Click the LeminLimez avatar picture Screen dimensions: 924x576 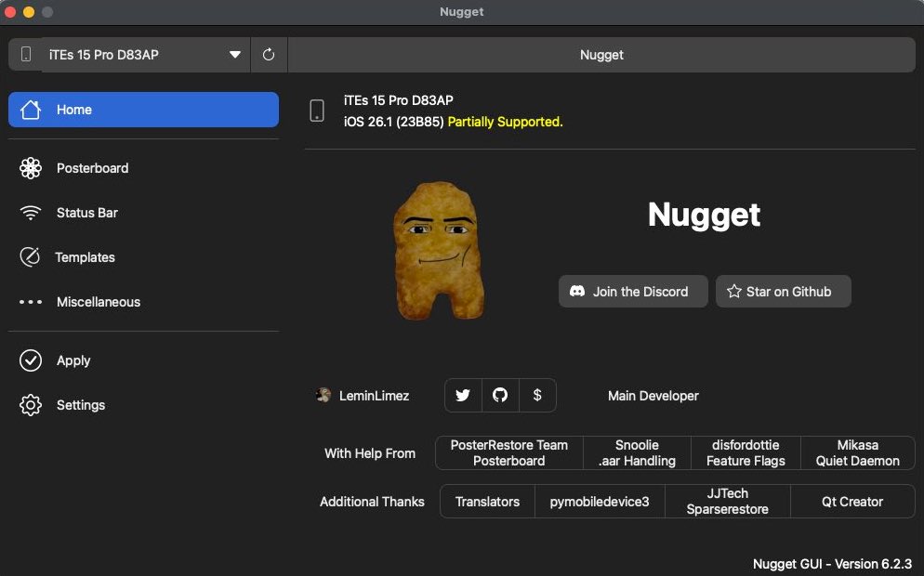click(323, 395)
